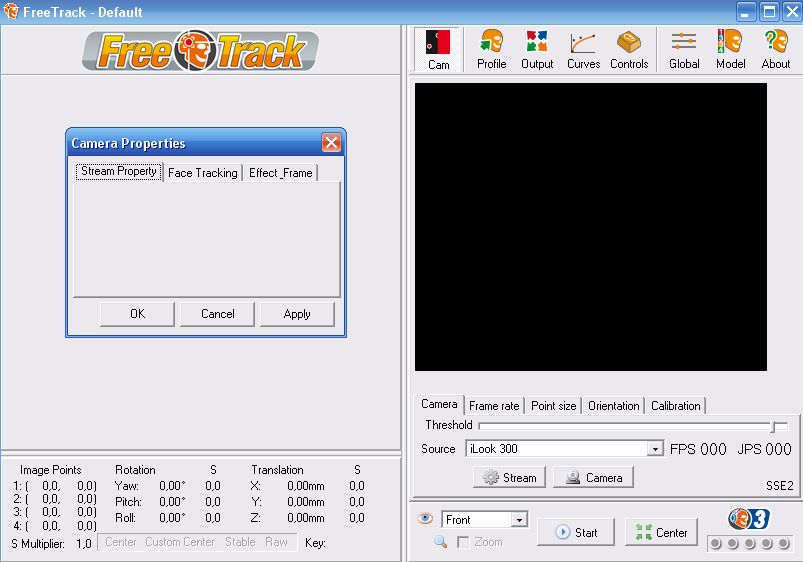Click the Roll rotation value
803x562 pixels.
tap(172, 517)
